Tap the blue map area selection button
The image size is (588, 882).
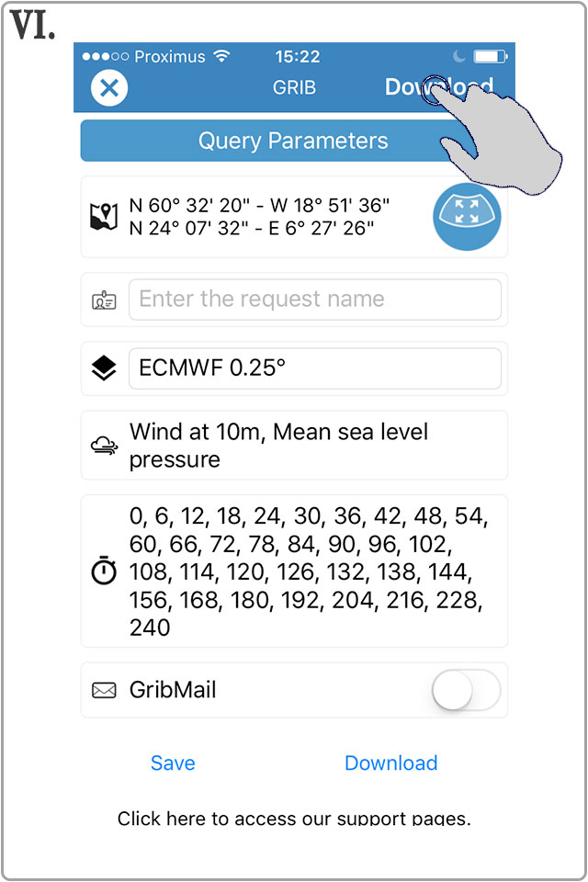(467, 217)
